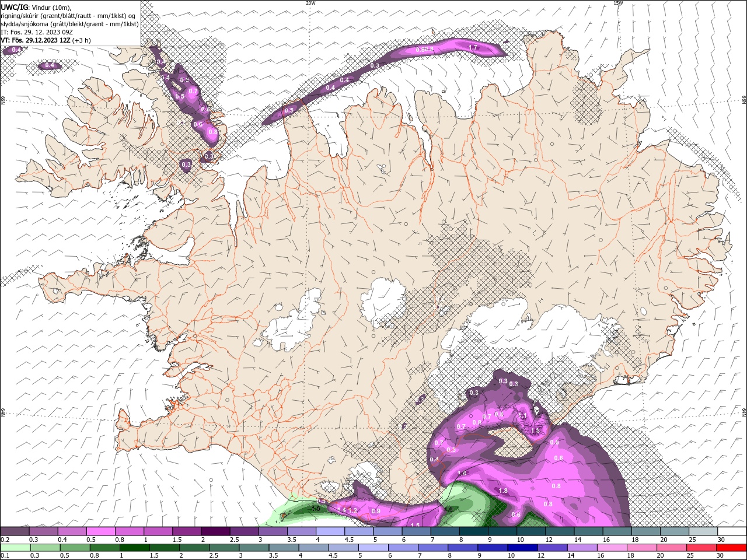Click the '1.2' value on the south coast
The image size is (747, 560).
(x=352, y=510)
